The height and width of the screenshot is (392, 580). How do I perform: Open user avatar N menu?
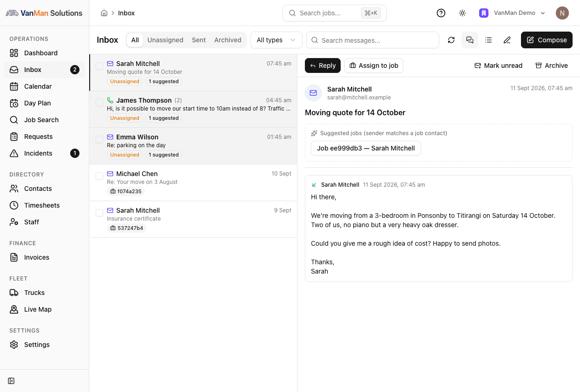pos(562,13)
